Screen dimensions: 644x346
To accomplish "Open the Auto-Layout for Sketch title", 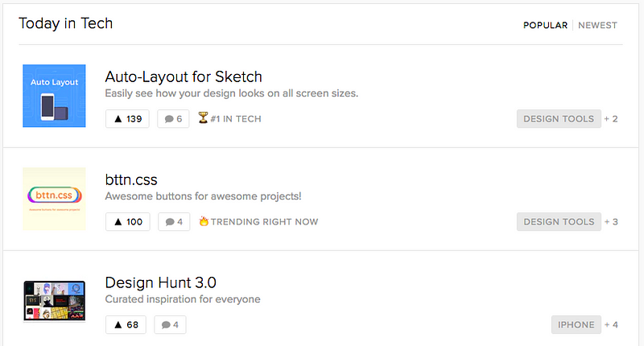I will (x=184, y=76).
